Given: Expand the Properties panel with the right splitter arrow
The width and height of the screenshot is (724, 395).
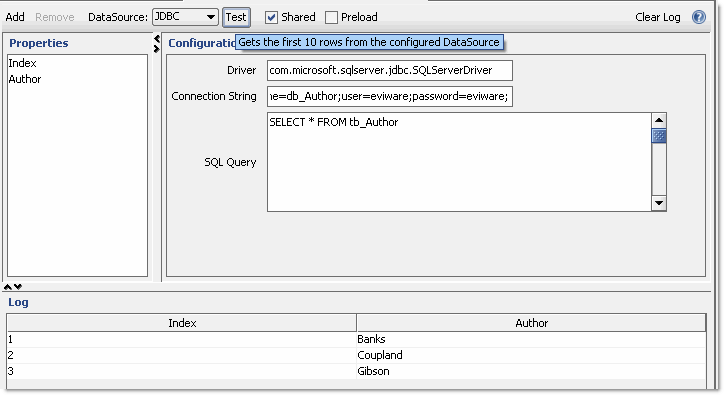Looking at the screenshot, I should (157, 49).
